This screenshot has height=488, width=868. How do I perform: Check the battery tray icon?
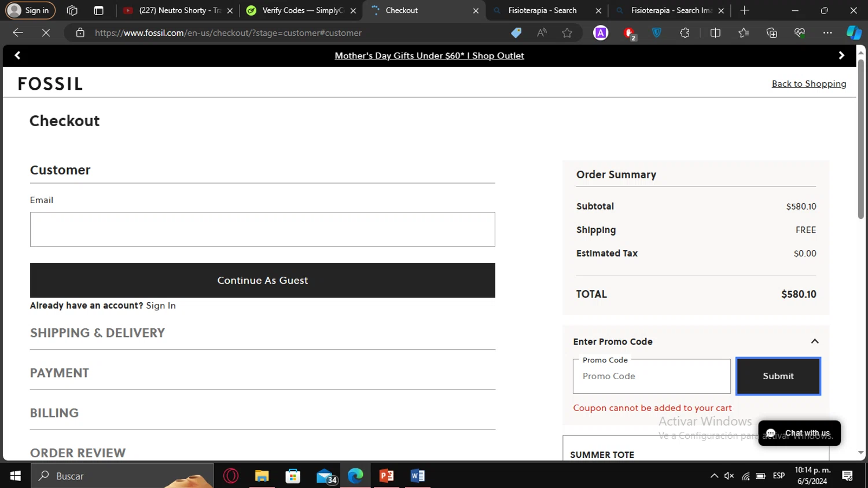[x=761, y=476]
